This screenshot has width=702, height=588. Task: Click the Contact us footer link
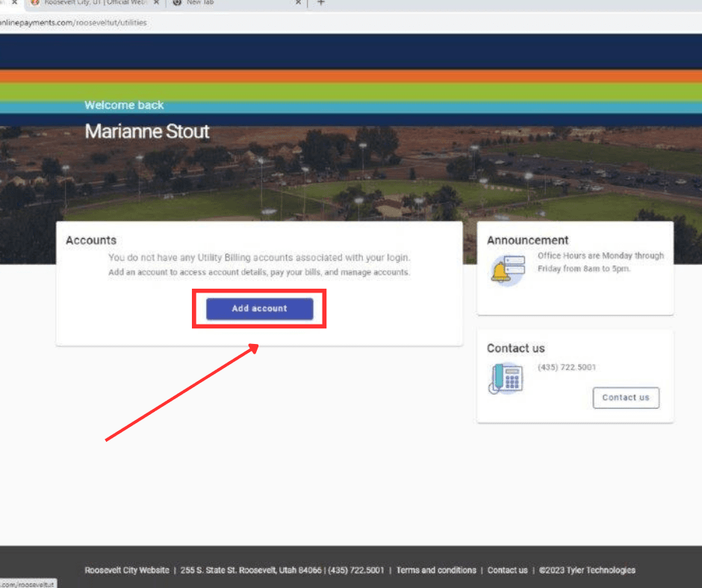click(507, 570)
